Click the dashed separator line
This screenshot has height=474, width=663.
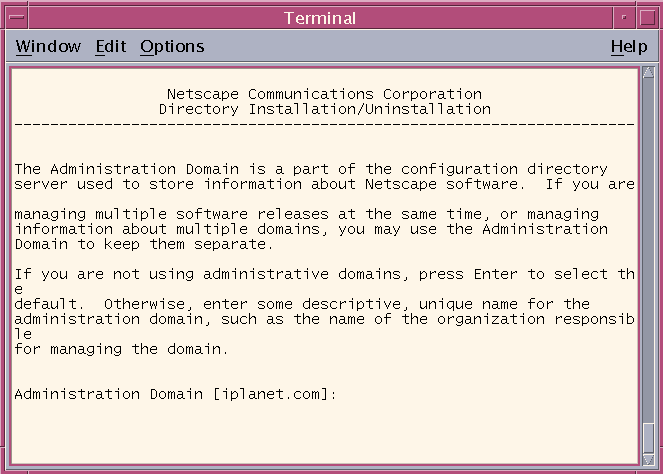(x=324, y=124)
